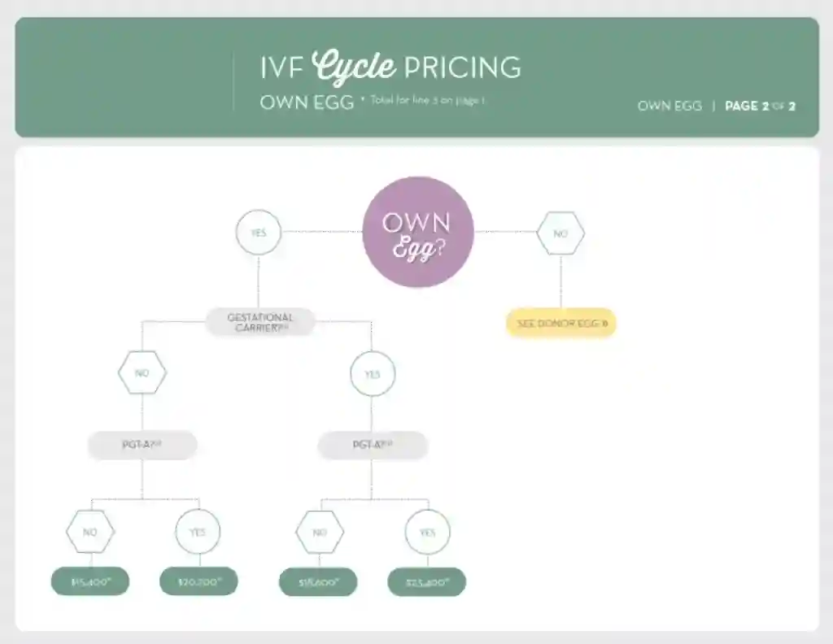Click the right PGT-A question box
This screenshot has width=833, height=644.
pos(373,445)
